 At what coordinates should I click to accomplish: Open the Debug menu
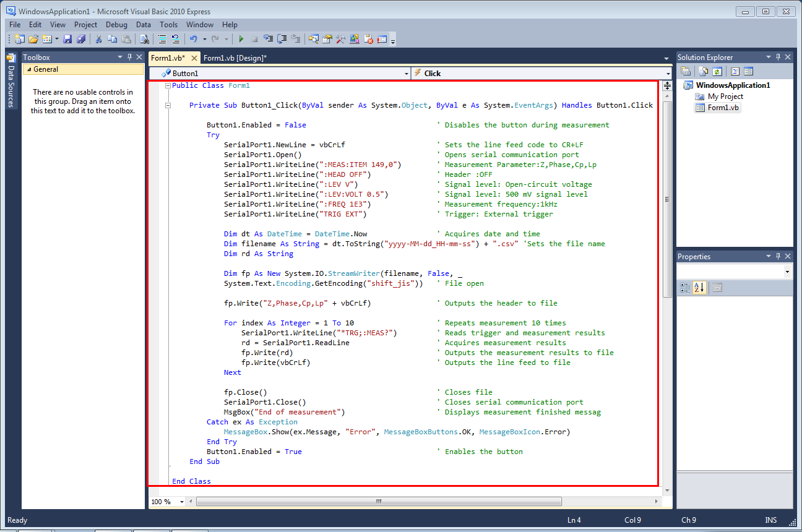coord(116,25)
